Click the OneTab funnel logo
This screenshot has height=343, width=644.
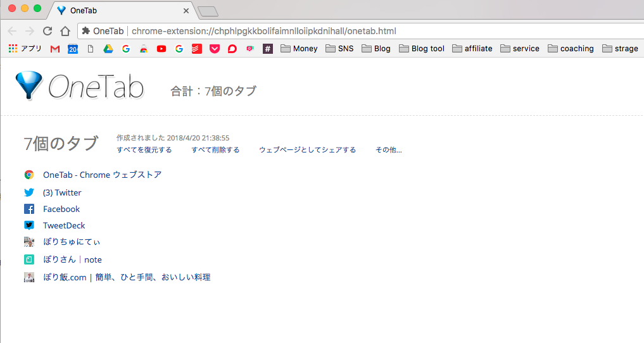click(x=28, y=85)
